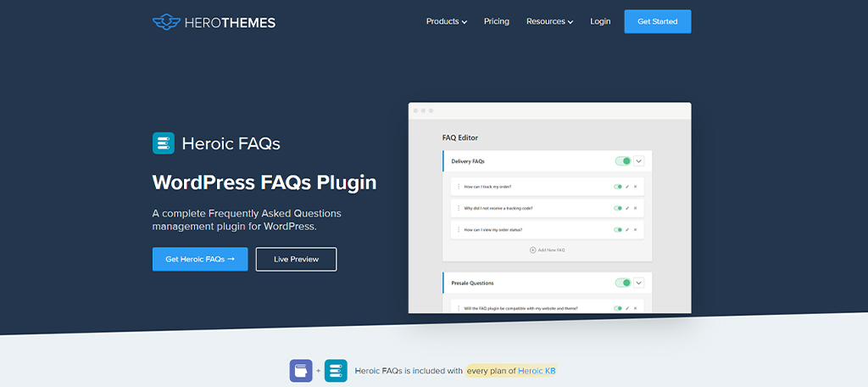
Task: Click the Get Heroic FAQs button
Action: (200, 259)
